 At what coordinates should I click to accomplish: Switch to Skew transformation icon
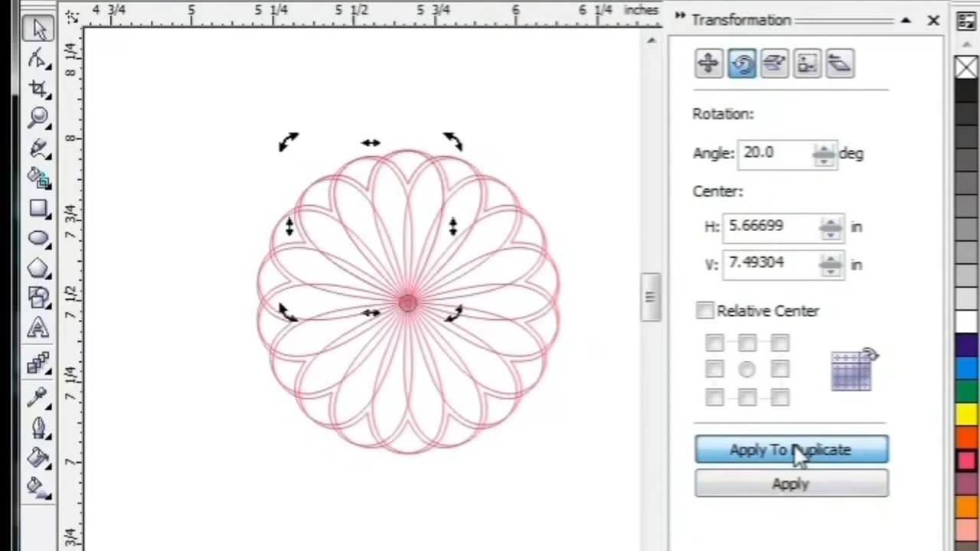[x=841, y=64]
